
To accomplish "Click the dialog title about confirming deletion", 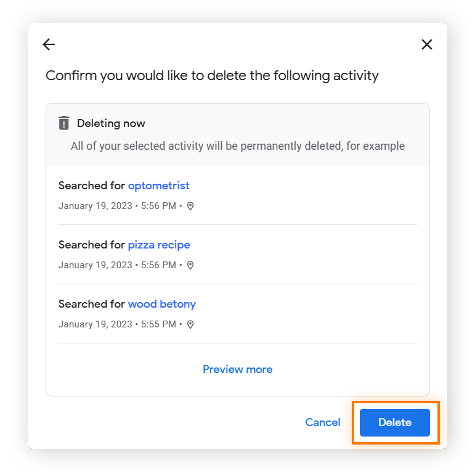I will click(212, 76).
